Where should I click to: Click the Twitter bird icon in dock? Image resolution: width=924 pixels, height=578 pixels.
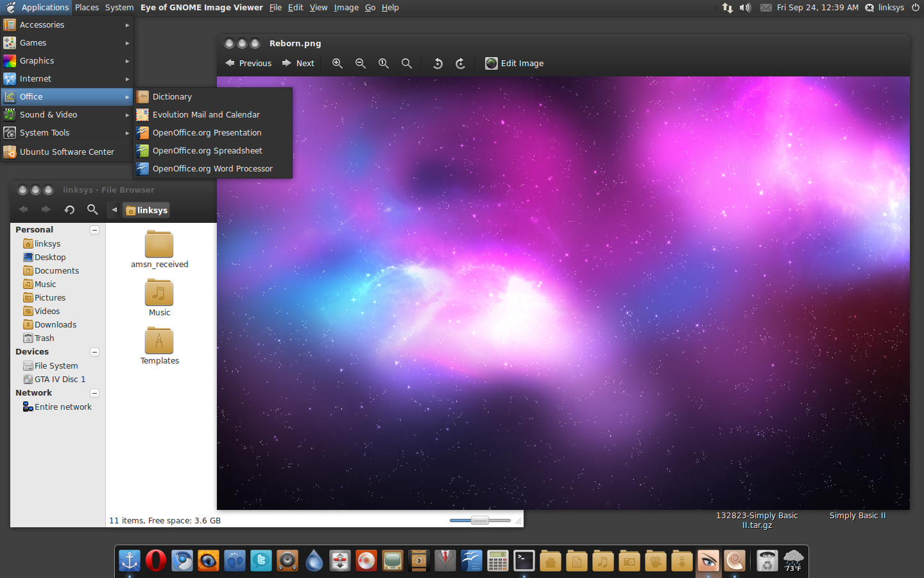tap(261, 561)
